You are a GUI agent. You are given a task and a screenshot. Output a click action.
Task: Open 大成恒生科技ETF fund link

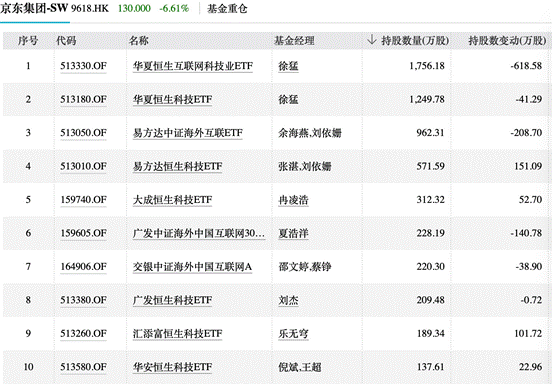point(172,200)
